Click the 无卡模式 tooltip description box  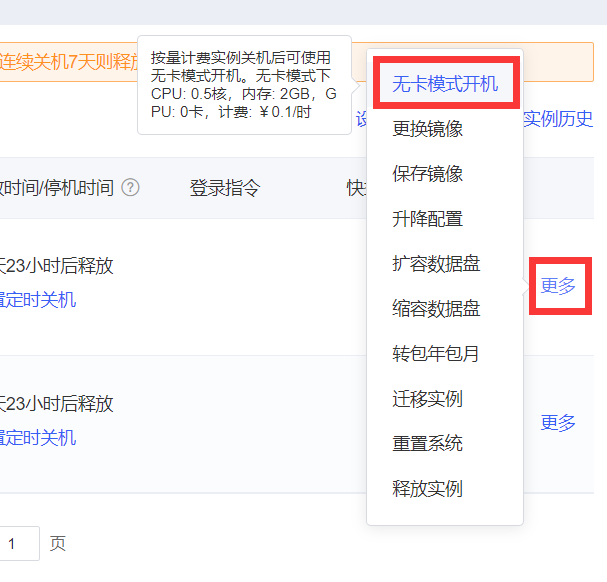(244, 85)
